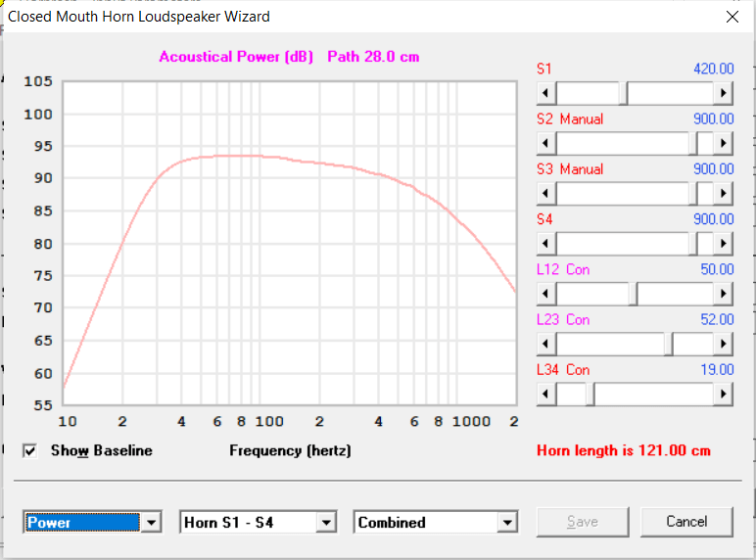Click the S2 Manual label

point(570,119)
